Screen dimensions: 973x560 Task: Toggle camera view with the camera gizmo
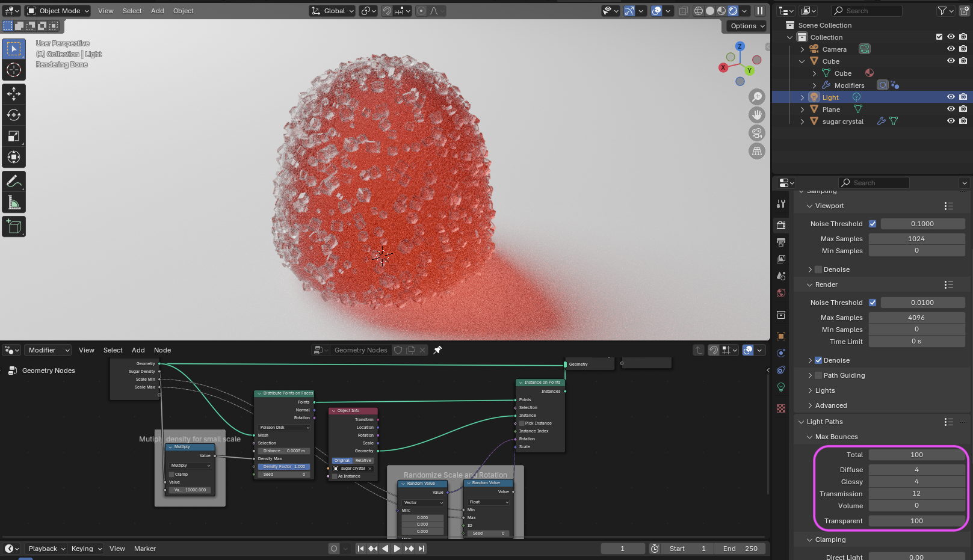pyautogui.click(x=757, y=133)
